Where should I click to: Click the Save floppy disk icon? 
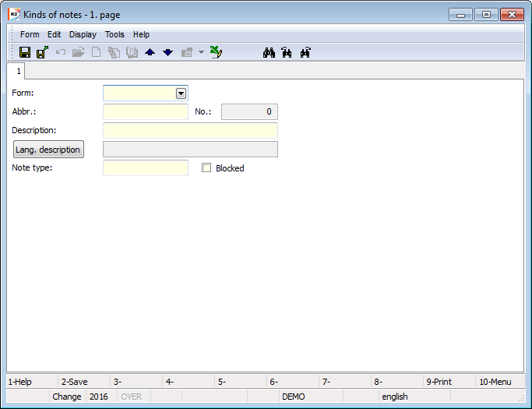click(x=25, y=52)
